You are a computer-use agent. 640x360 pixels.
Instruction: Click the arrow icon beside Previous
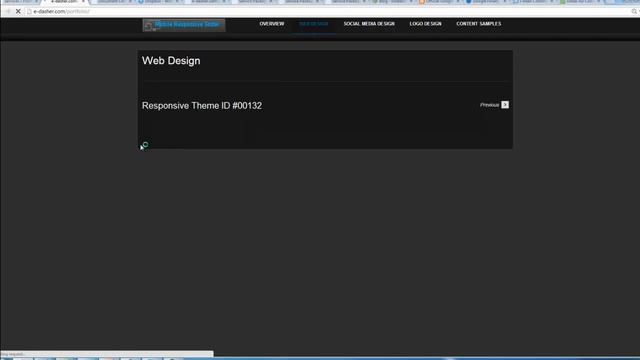click(505, 105)
